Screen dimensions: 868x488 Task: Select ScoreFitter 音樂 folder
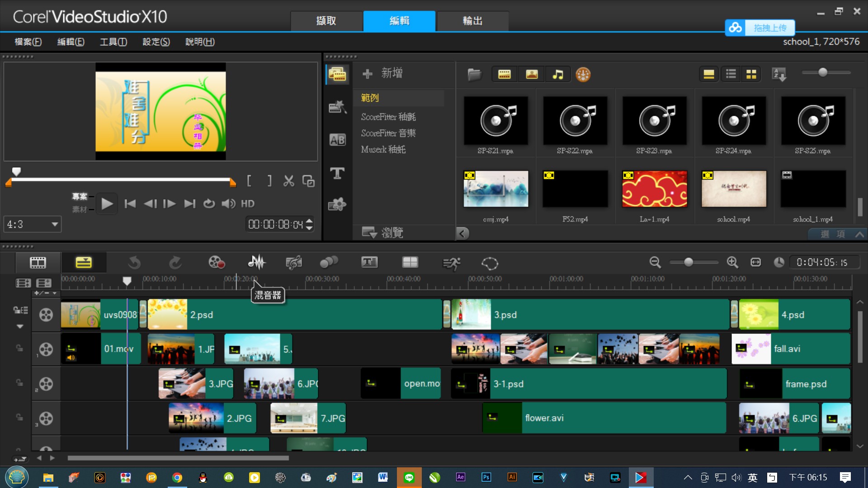388,133
